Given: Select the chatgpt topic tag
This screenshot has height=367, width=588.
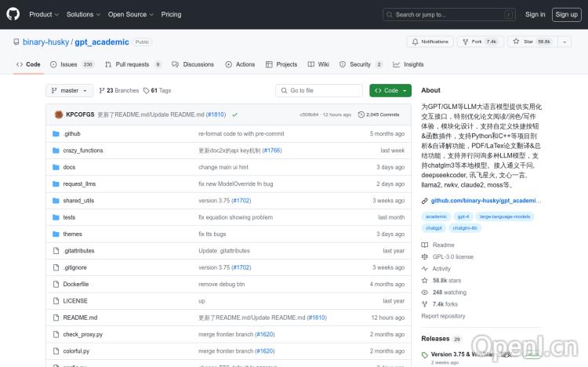Looking at the screenshot, I should [x=434, y=227].
